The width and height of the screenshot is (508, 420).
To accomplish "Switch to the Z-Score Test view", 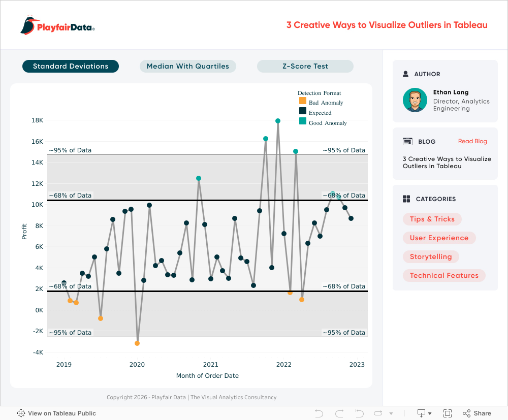I will point(305,67).
